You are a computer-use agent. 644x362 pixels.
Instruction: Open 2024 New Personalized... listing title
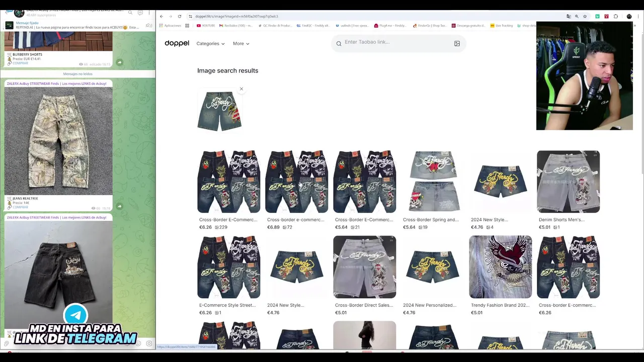pyautogui.click(x=430, y=305)
